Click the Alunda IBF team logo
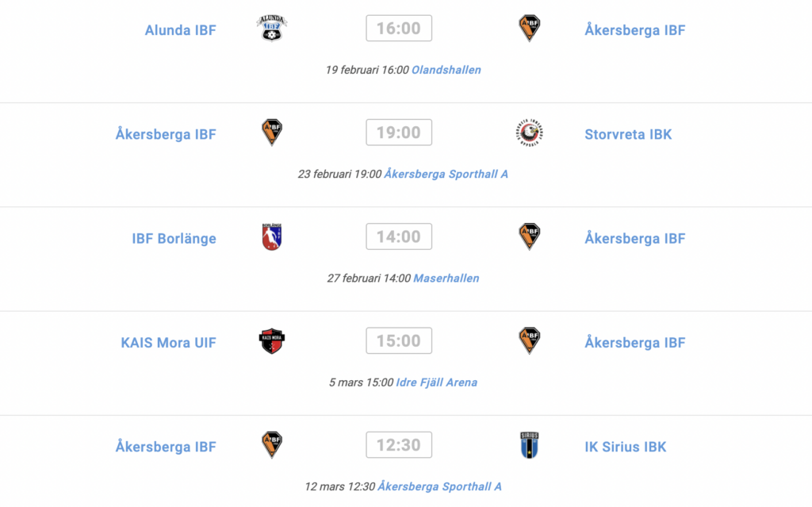Viewport: 812px width, 507px height. click(x=272, y=28)
